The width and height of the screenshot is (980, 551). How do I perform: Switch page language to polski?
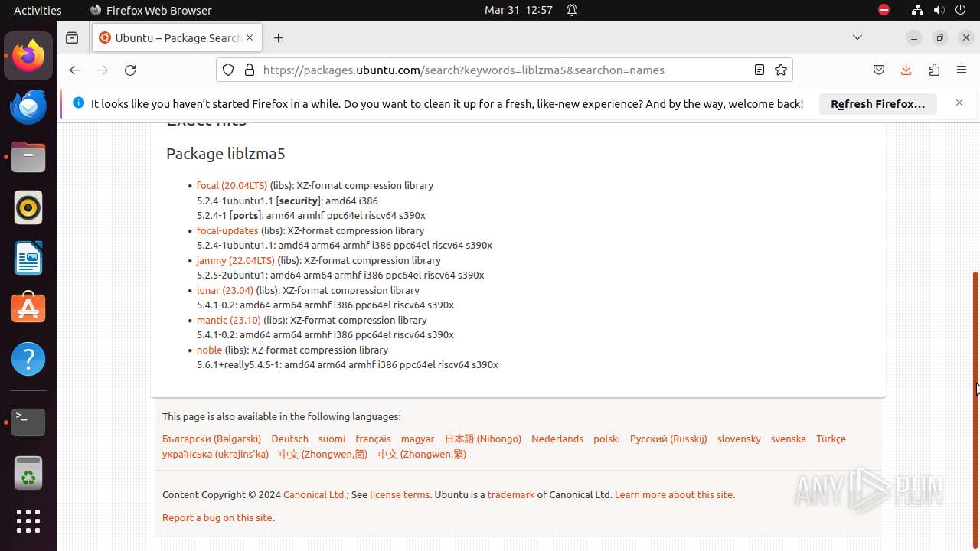pyautogui.click(x=606, y=439)
